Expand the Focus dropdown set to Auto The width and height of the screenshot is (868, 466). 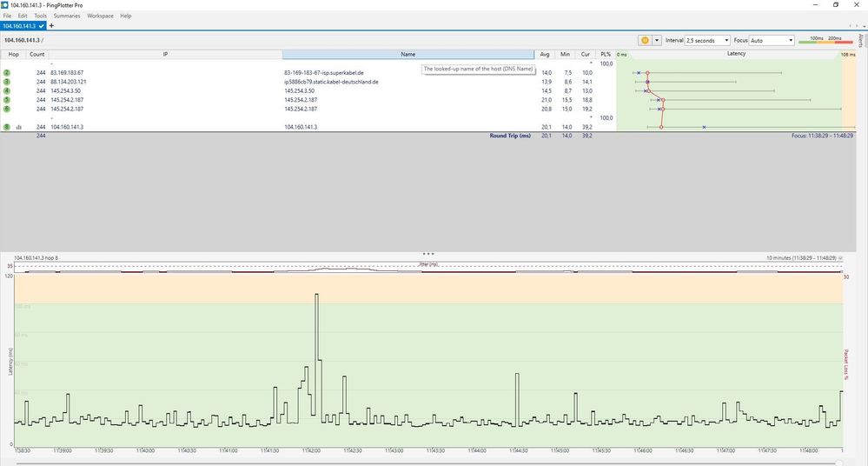pos(772,40)
